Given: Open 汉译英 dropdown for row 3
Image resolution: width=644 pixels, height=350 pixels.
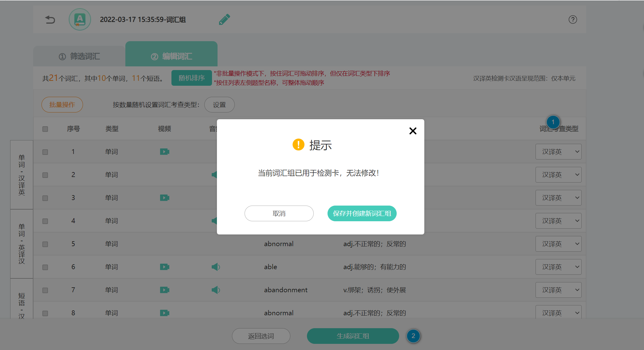Looking at the screenshot, I should (558, 198).
